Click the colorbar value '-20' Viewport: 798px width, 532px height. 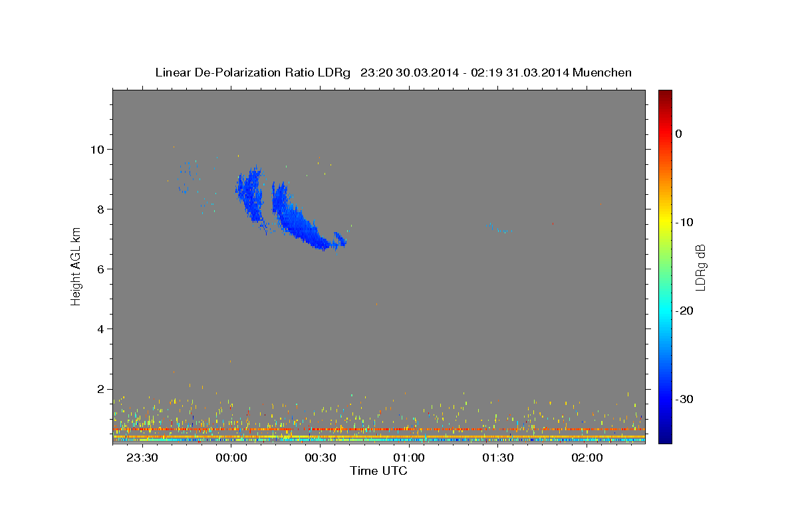[685, 311]
